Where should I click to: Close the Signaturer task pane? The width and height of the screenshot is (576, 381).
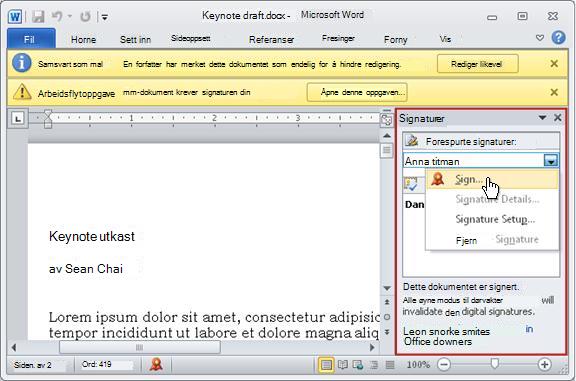[x=558, y=118]
